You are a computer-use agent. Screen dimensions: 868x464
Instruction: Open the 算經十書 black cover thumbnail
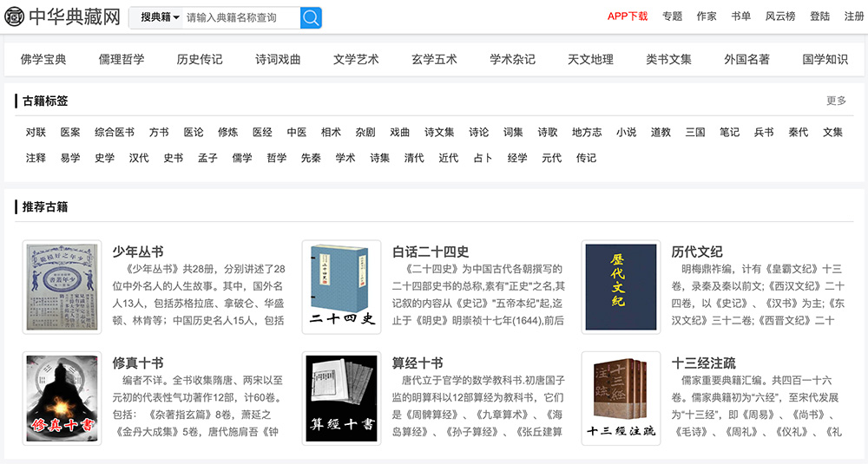[341, 398]
